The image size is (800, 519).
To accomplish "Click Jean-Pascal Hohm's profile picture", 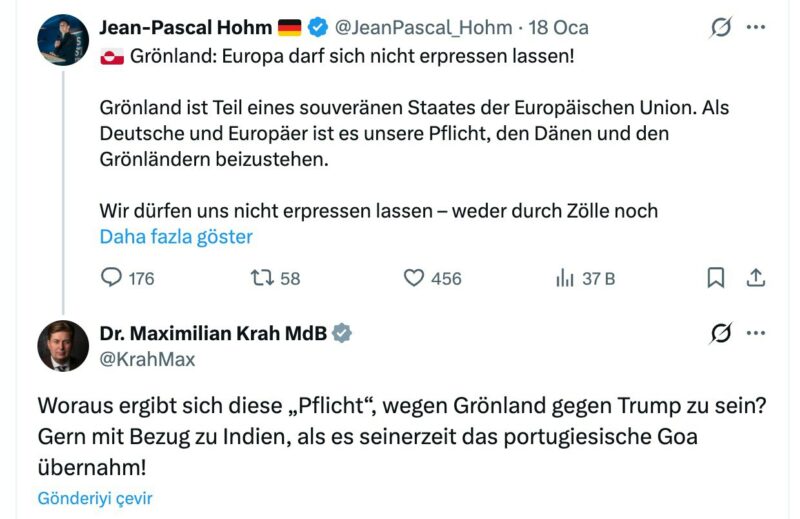I will (x=63, y=40).
